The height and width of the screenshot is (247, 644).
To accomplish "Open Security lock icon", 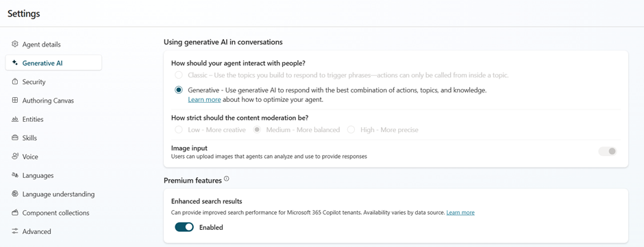I will click(15, 81).
